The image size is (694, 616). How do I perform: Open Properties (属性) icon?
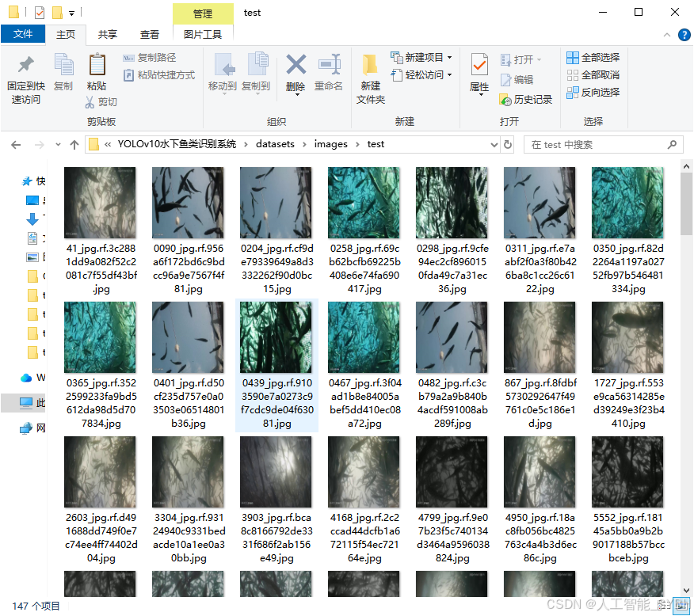[x=479, y=65]
